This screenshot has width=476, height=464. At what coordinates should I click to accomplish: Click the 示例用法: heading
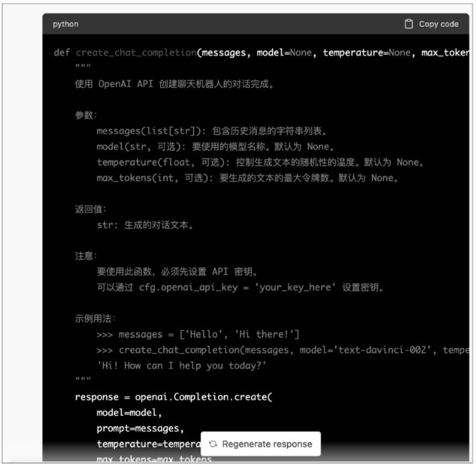[96, 319]
